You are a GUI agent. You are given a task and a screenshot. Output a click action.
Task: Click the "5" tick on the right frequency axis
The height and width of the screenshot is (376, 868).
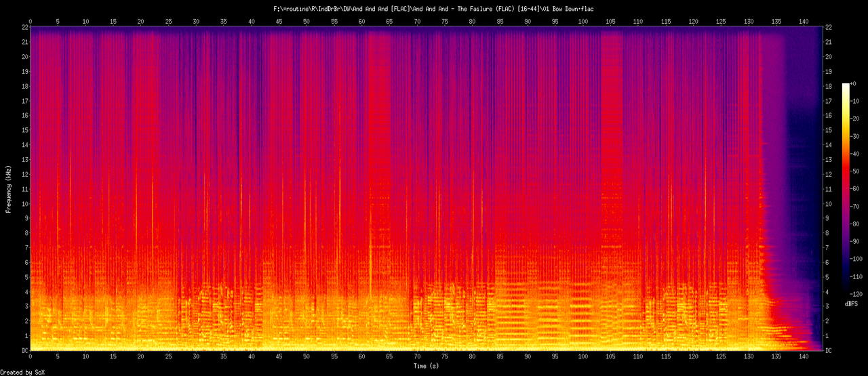coord(827,277)
